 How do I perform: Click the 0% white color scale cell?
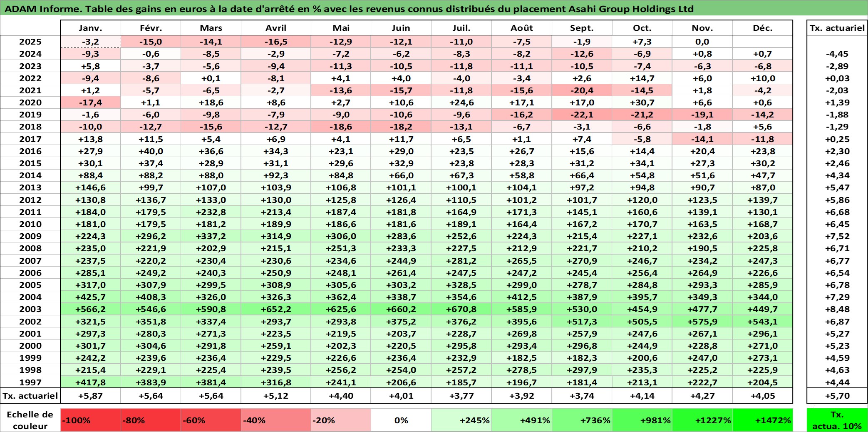pos(401,420)
